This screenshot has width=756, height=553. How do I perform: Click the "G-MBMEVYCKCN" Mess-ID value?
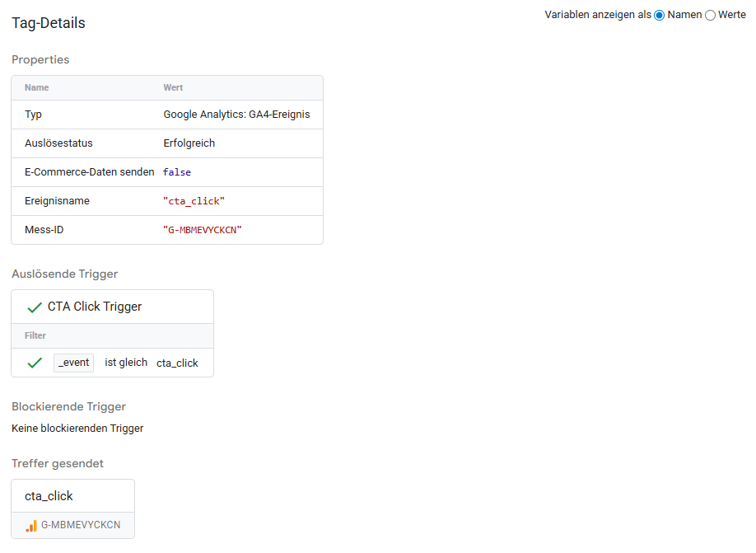point(202,230)
